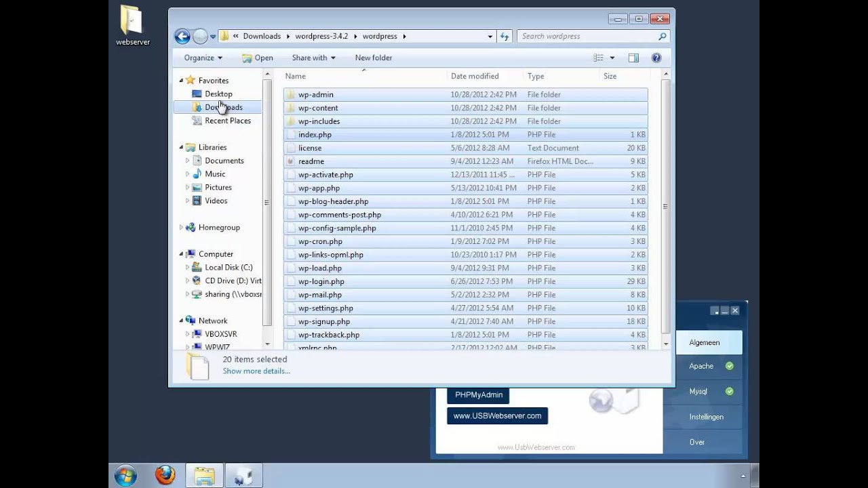The width and height of the screenshot is (868, 488).
Task: Open the recent locations dropdown arrow
Action: [x=213, y=37]
